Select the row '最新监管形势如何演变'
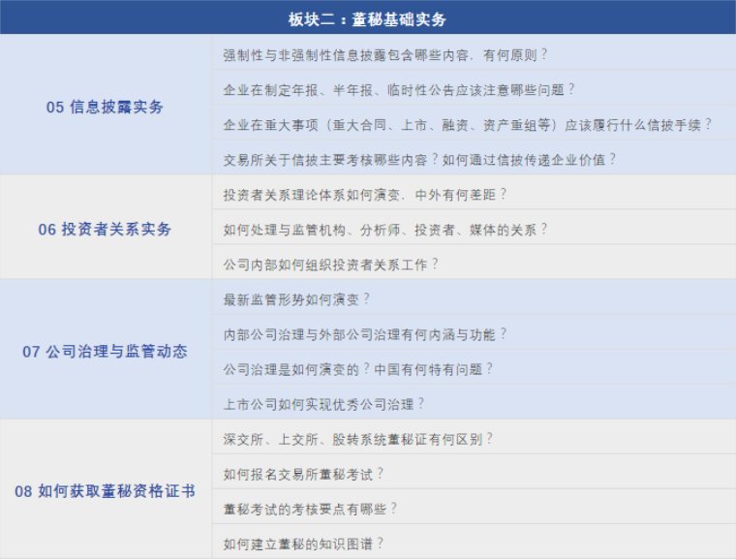The image size is (736, 560). [x=296, y=298]
